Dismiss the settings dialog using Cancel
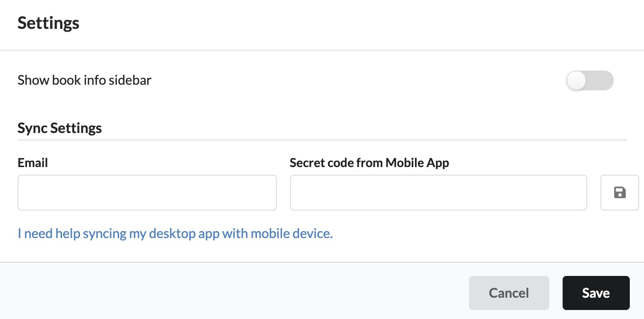 pos(509,293)
